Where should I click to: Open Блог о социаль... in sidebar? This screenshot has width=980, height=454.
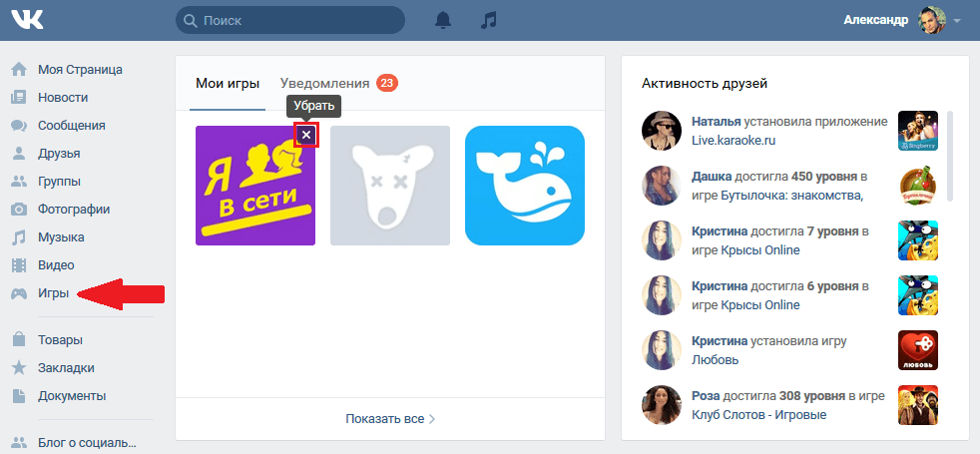(x=87, y=443)
